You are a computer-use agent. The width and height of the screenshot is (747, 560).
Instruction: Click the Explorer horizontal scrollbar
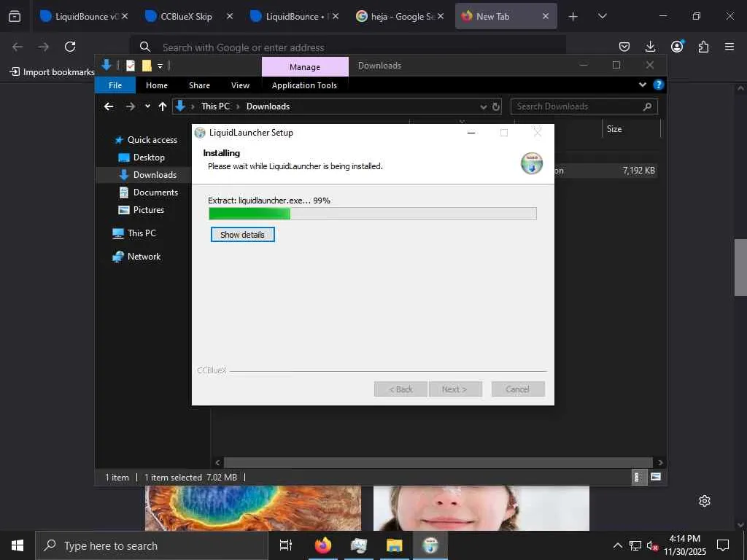tap(438, 462)
